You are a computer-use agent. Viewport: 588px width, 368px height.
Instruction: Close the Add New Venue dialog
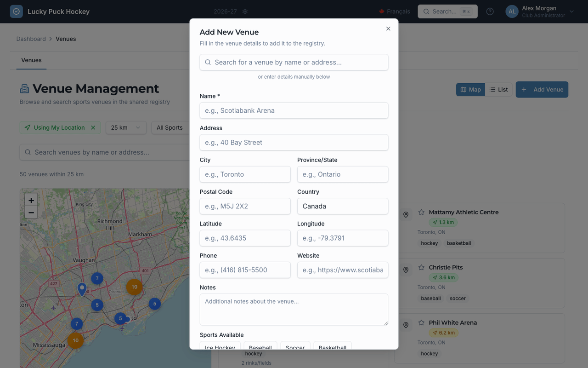coord(388,29)
